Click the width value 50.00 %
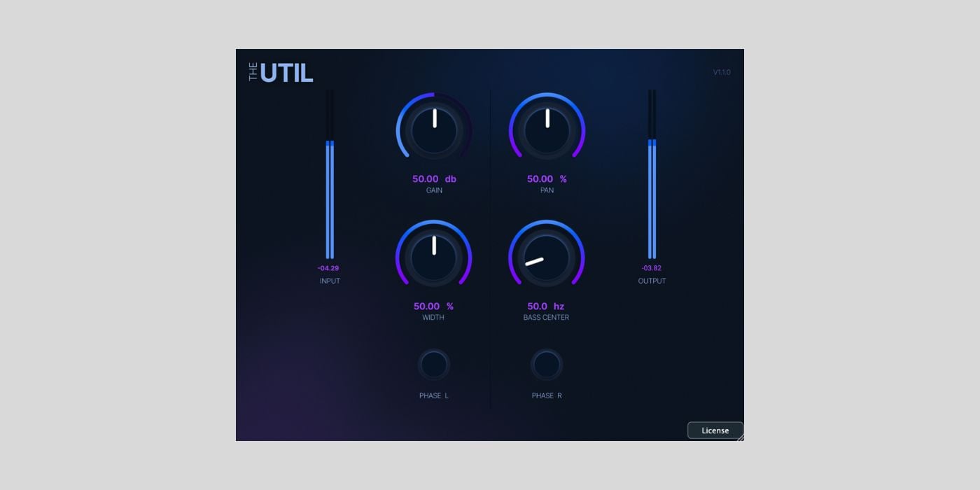980x490 pixels. point(434,307)
